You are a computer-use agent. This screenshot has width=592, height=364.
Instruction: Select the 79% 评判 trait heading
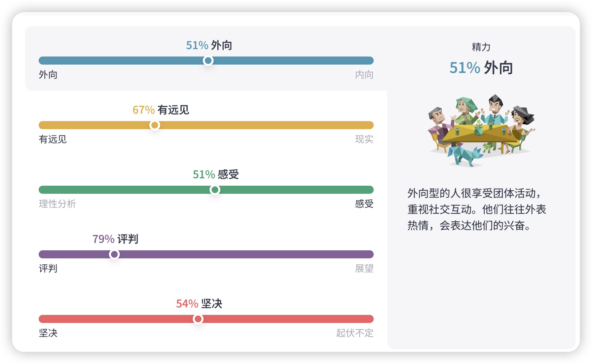click(x=115, y=239)
